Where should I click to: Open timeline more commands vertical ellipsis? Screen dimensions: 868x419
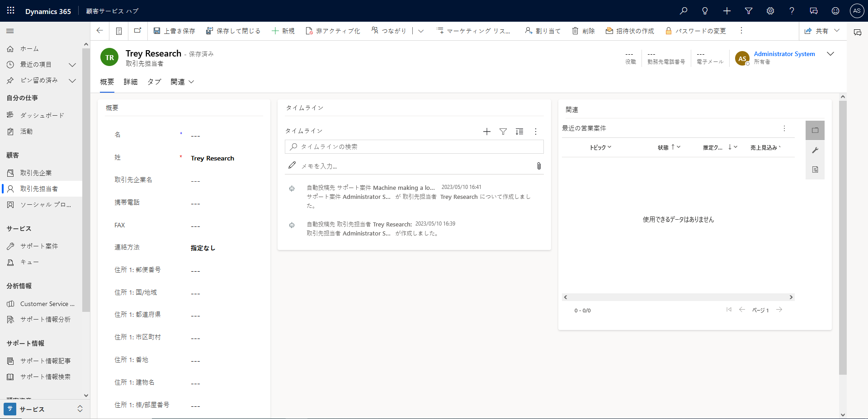pyautogui.click(x=536, y=132)
